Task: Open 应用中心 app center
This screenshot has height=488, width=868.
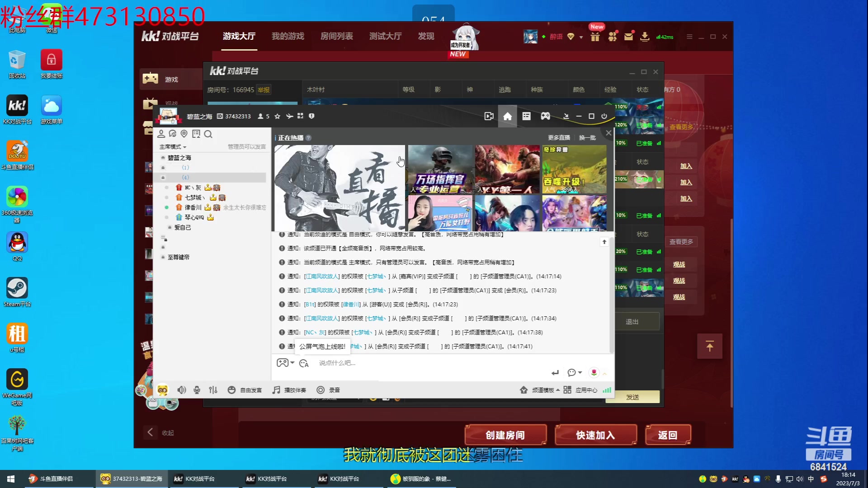Action: click(580, 390)
